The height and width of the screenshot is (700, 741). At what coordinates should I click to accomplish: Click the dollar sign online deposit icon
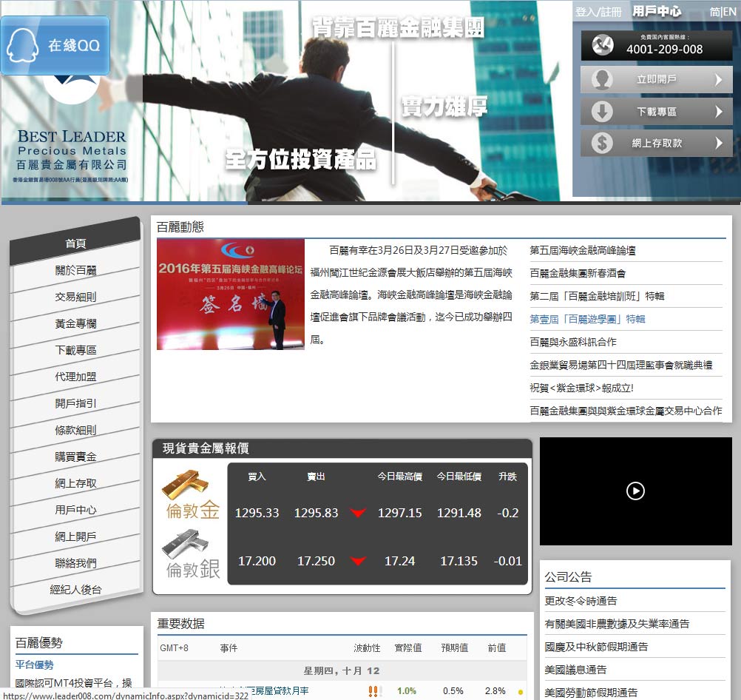(x=602, y=144)
